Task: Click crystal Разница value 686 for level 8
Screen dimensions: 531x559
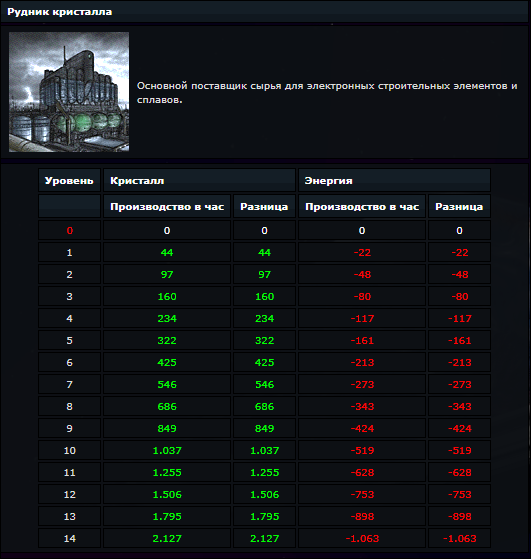Action: click(x=264, y=406)
